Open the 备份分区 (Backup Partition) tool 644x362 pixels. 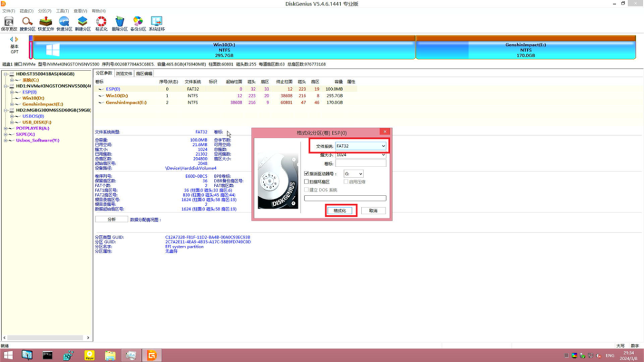[x=138, y=23]
